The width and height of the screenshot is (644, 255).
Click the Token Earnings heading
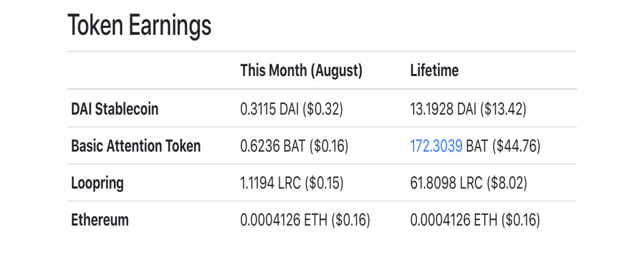[x=140, y=26]
